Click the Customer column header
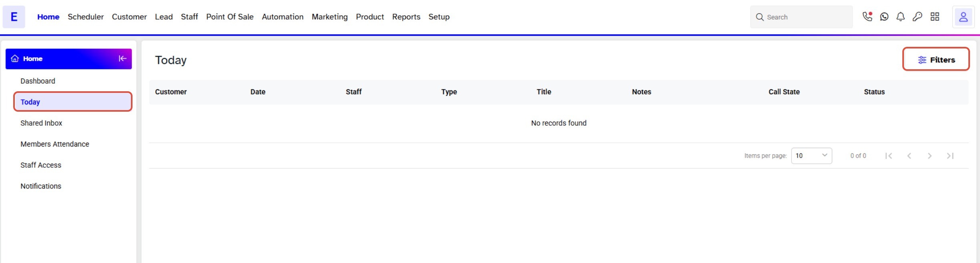The height and width of the screenshot is (263, 980). tap(171, 92)
